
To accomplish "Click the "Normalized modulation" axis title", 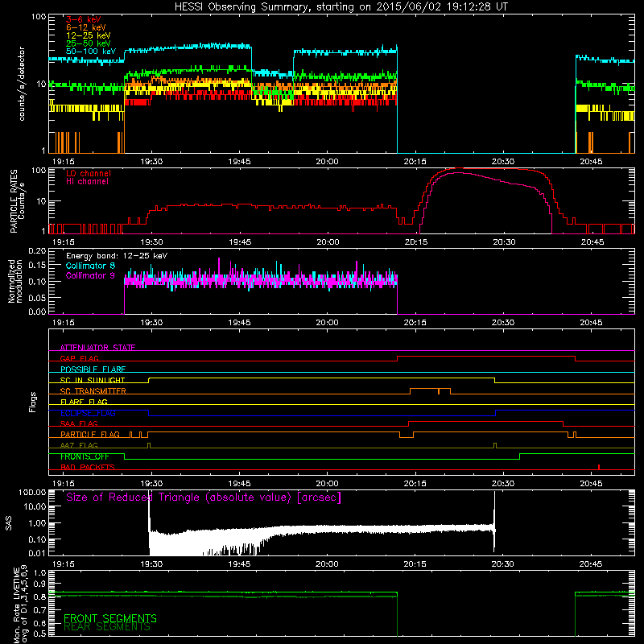I will click(15, 281).
